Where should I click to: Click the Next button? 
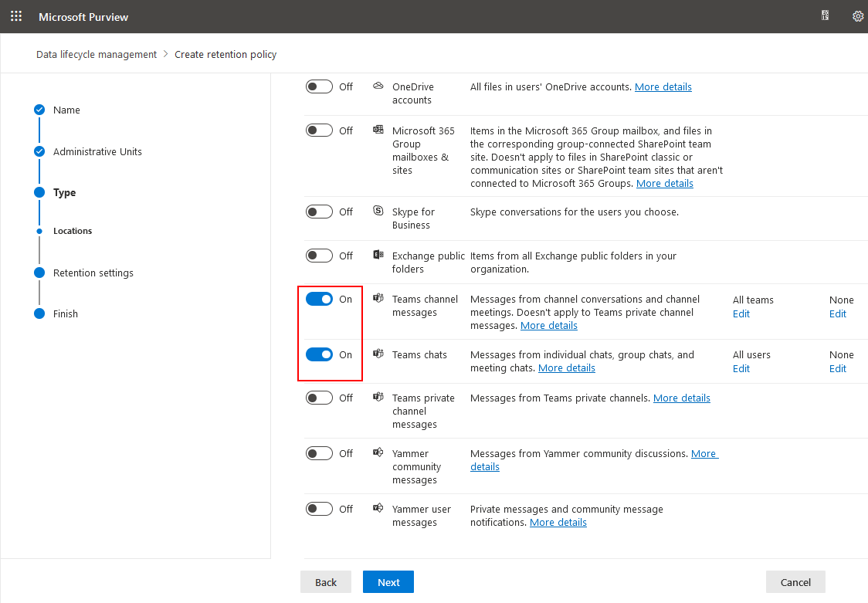tap(388, 582)
